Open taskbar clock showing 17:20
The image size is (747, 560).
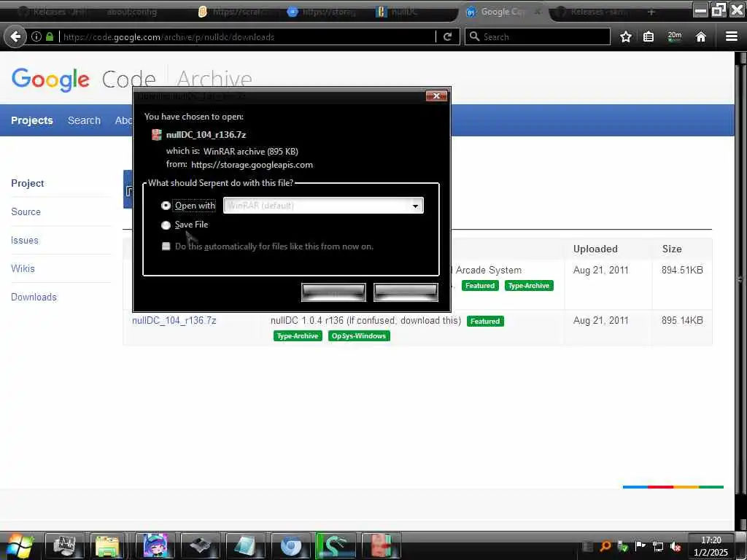pos(711,546)
